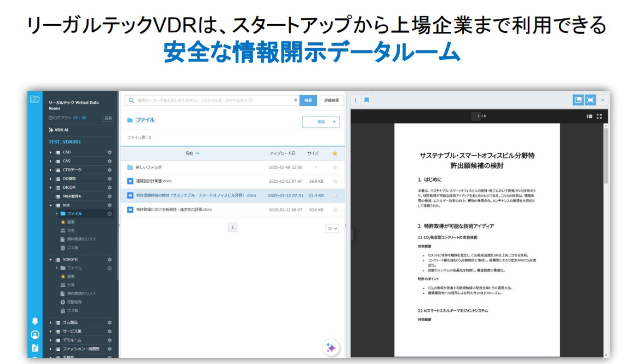Image resolution: width=644 pixels, height=364 pixels.
Task: Expand the ゴム製品 room tree
Action: click(x=51, y=323)
